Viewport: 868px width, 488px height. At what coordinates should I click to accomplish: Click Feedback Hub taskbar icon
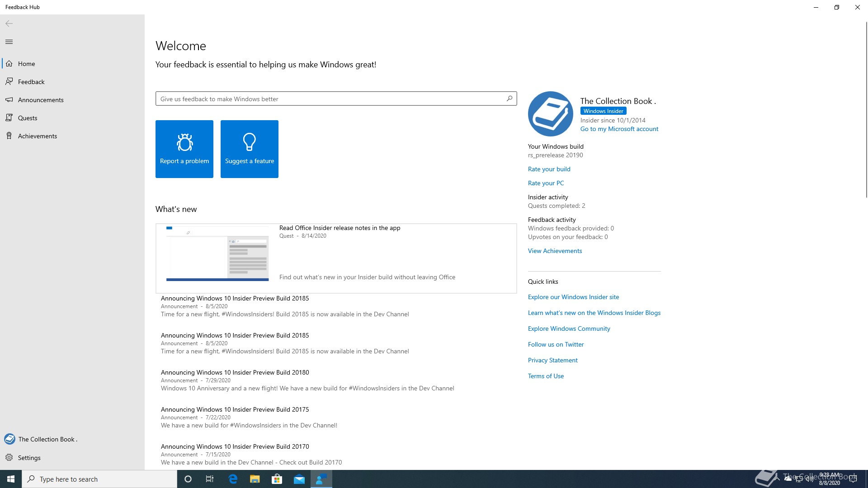(x=321, y=479)
